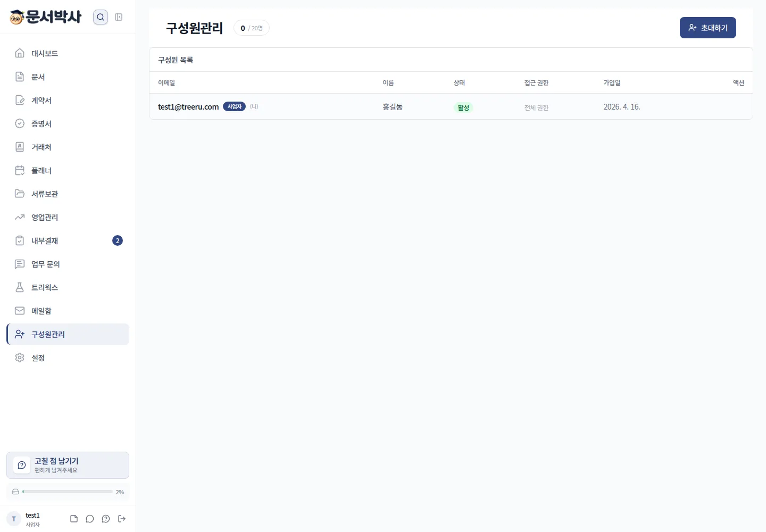The width and height of the screenshot is (766, 532).
Task: Click the 내부결재 clipboard icon
Action: [x=20, y=240]
